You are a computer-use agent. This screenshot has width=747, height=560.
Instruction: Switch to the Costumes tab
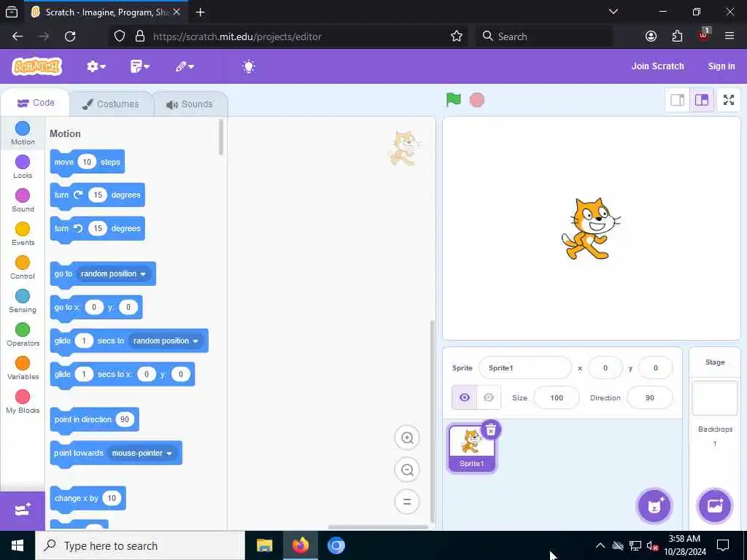click(x=111, y=104)
